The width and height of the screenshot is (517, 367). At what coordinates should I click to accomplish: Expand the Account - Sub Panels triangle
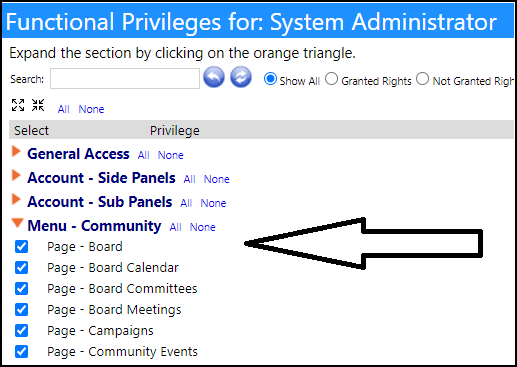point(16,199)
